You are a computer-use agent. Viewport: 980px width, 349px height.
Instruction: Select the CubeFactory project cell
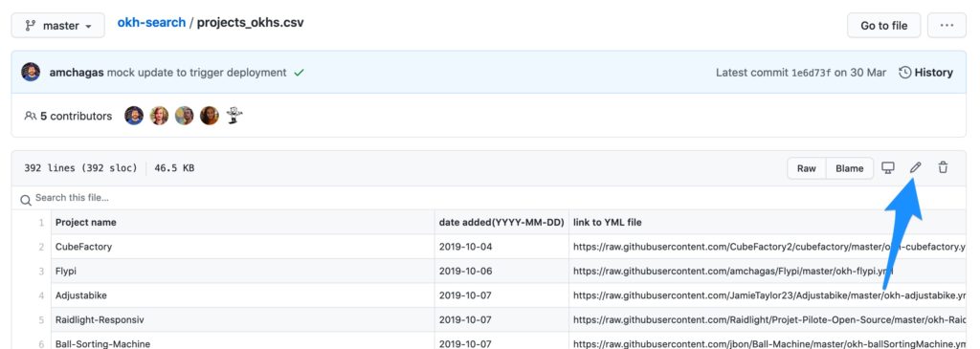[242, 247]
